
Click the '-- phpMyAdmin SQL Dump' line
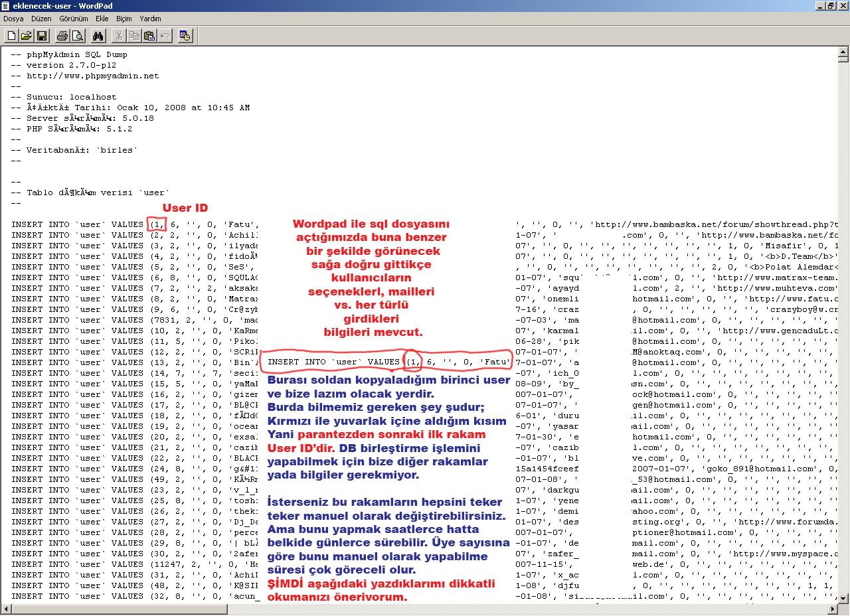[69, 54]
